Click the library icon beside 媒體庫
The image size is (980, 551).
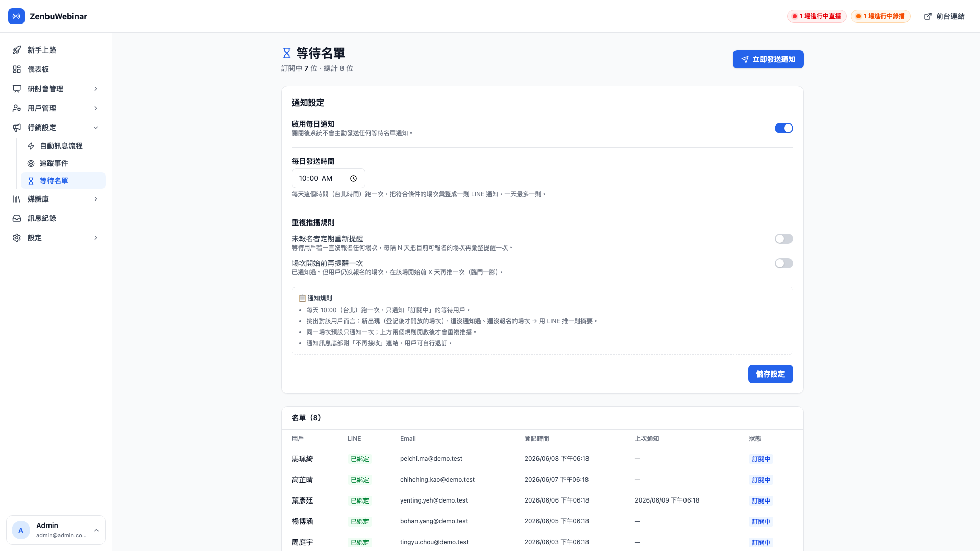pos(17,199)
